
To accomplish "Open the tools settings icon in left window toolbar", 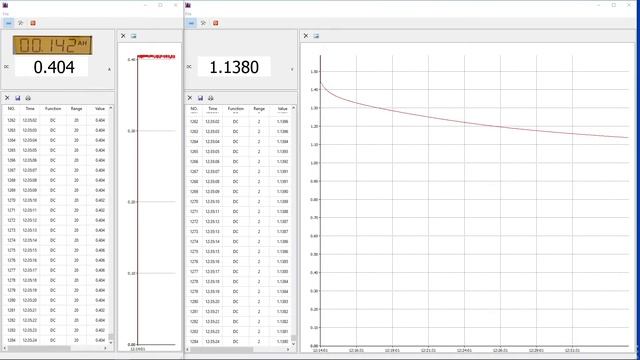I will tap(21, 23).
